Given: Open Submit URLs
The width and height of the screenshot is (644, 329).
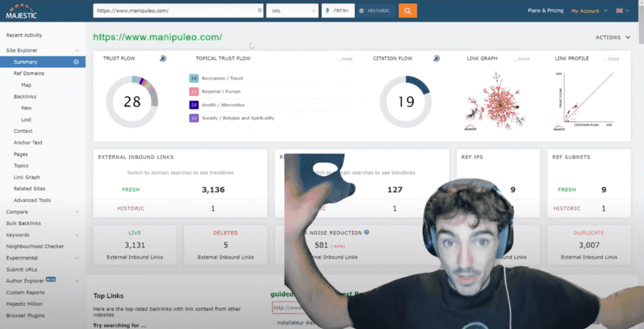Looking at the screenshot, I should point(21,269).
